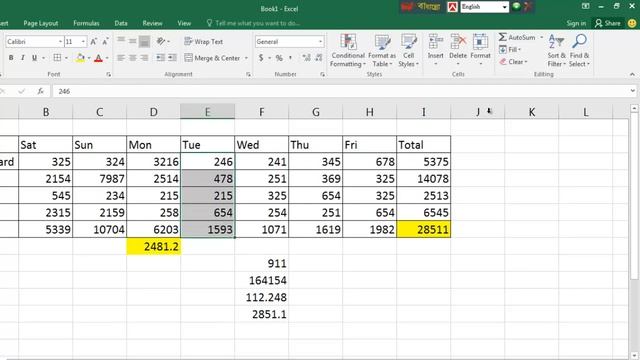The height and width of the screenshot is (360, 640).
Task: Toggle Align Right for the cells
Action: tap(144, 58)
